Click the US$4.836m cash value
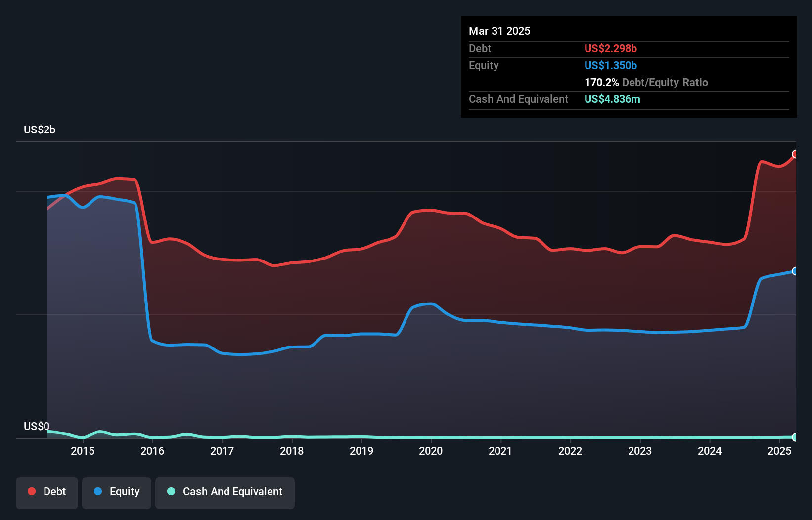Image resolution: width=812 pixels, height=520 pixels. tap(612, 99)
